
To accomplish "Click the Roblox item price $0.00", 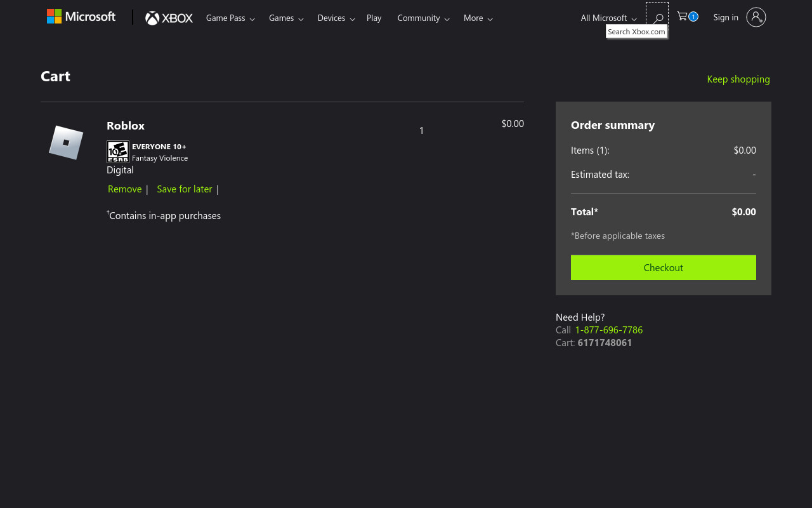I will click(x=513, y=123).
